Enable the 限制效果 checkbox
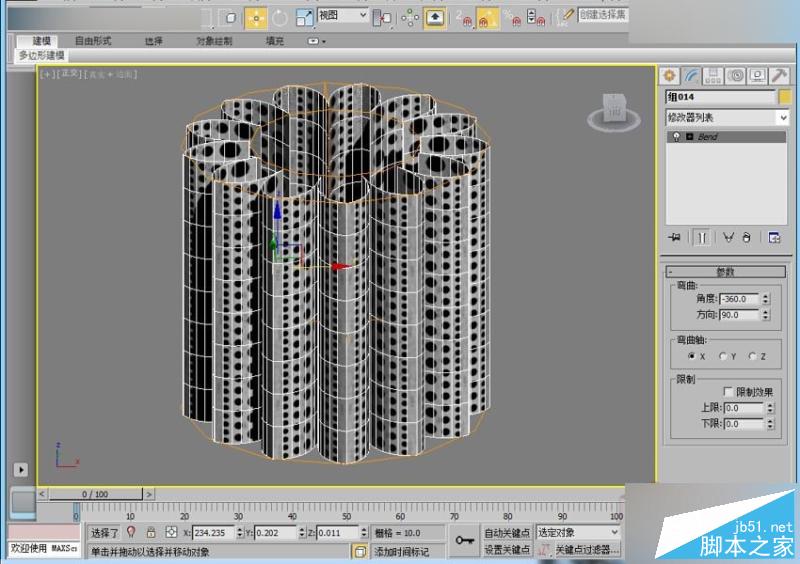 point(727,392)
